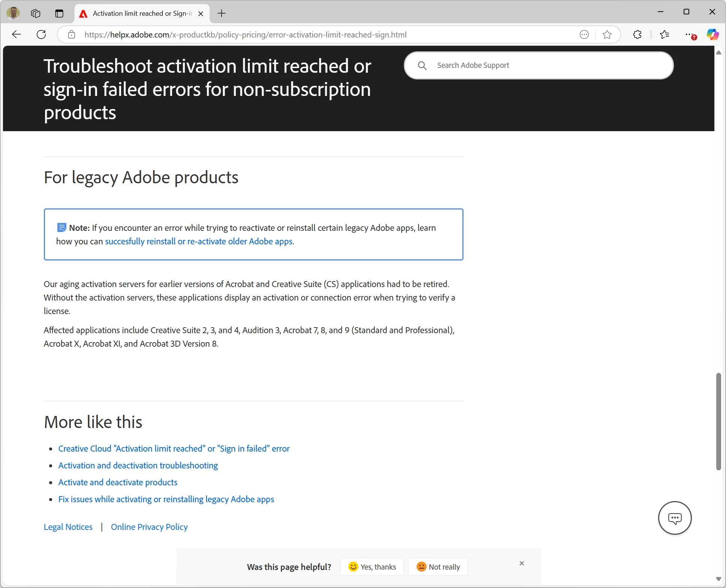
Task: Launch Copilot from toolbar
Action: pos(712,34)
